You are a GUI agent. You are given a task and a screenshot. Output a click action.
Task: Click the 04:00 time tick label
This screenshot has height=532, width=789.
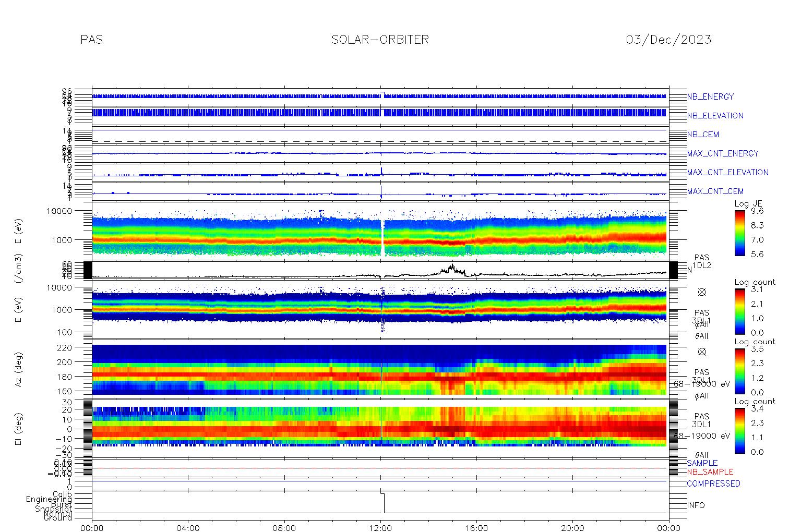tap(188, 528)
